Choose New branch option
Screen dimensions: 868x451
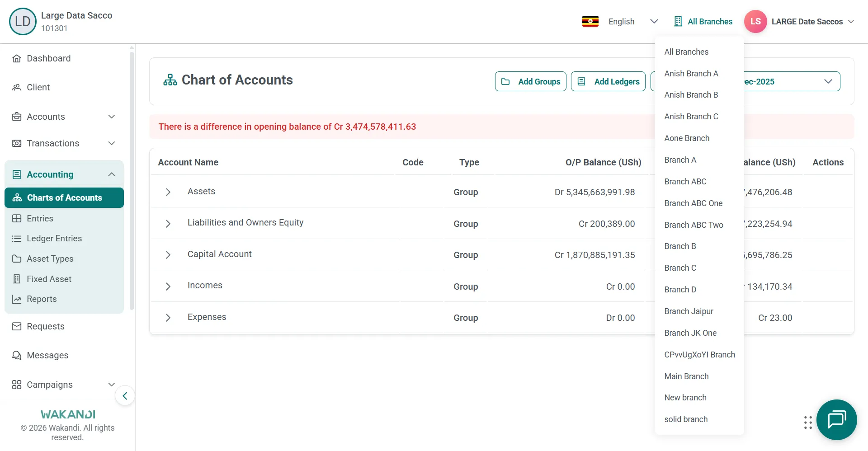tap(699, 398)
